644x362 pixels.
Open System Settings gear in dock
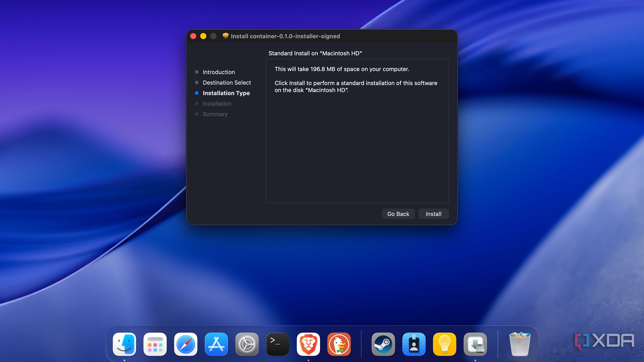(x=247, y=344)
